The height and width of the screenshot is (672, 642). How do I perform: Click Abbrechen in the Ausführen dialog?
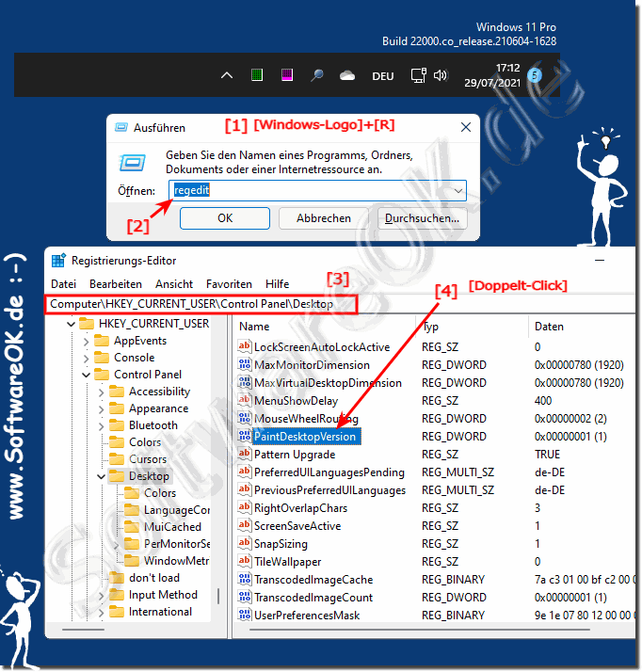324,218
